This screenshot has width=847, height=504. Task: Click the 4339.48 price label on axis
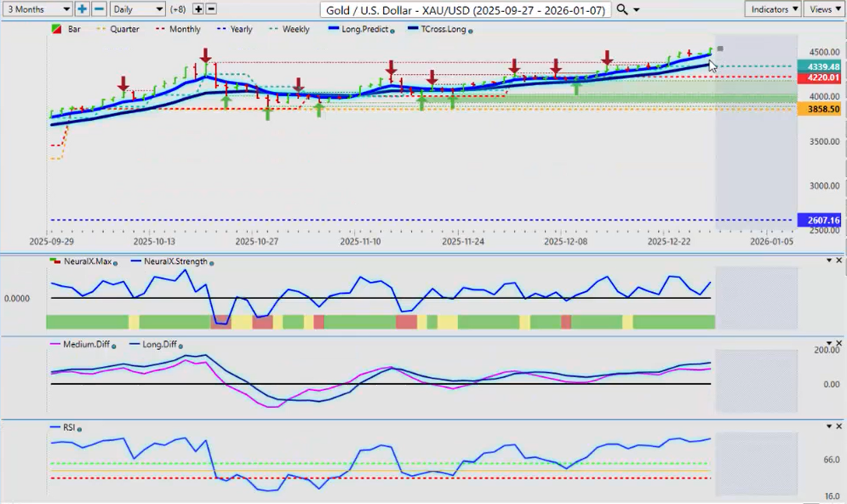click(818, 66)
